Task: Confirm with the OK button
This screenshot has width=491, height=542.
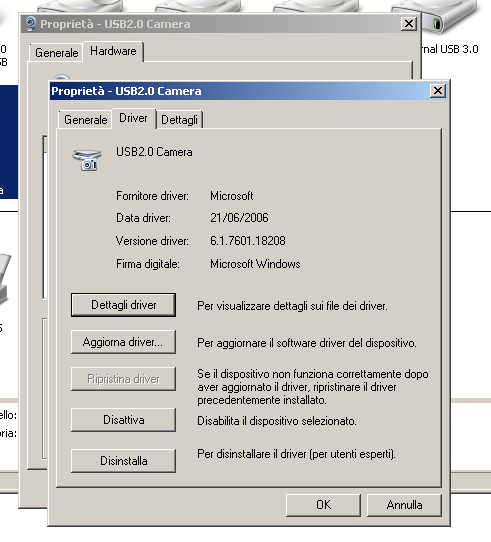Action: [x=323, y=505]
